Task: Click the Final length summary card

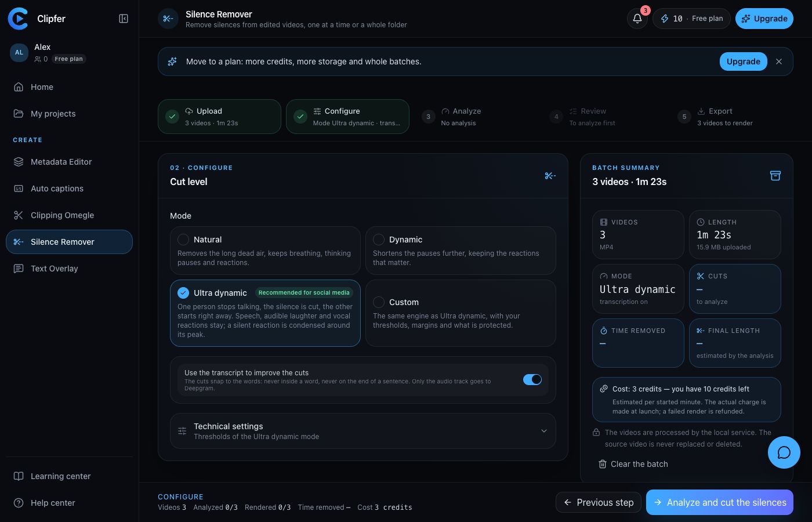Action: click(735, 343)
